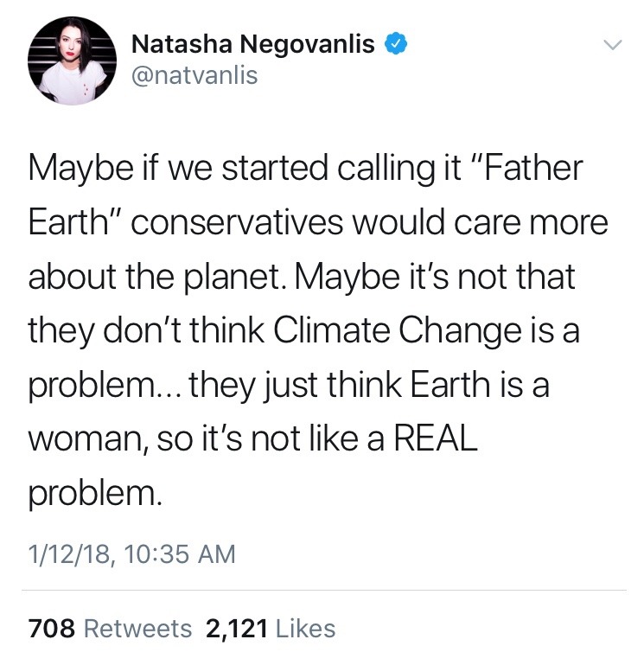The width and height of the screenshot is (644, 665).
Task: View the 2,121 Likes list
Action: click(271, 628)
